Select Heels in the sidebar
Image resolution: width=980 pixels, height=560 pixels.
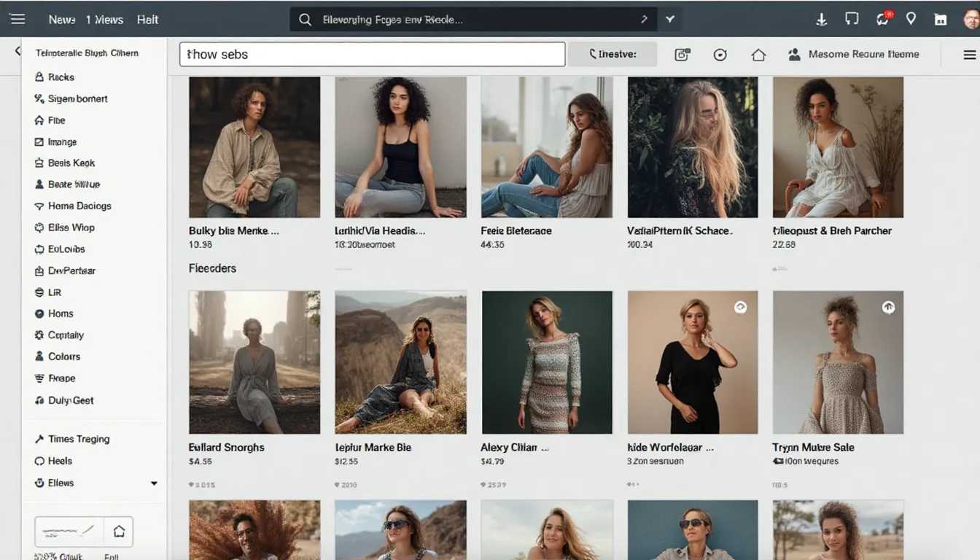(53, 461)
